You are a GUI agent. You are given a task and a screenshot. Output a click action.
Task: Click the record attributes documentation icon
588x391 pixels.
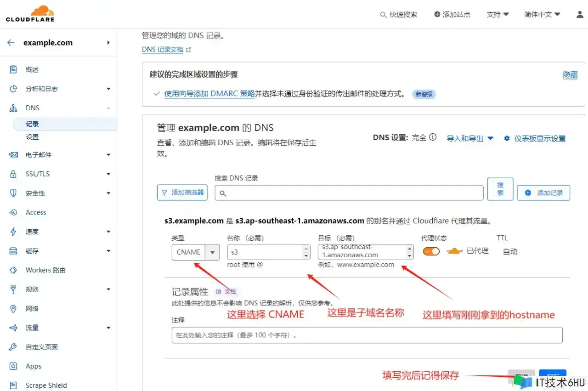tap(218, 291)
